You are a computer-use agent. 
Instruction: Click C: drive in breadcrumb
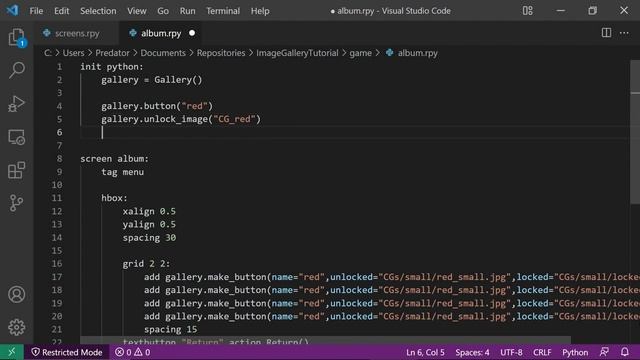48,53
